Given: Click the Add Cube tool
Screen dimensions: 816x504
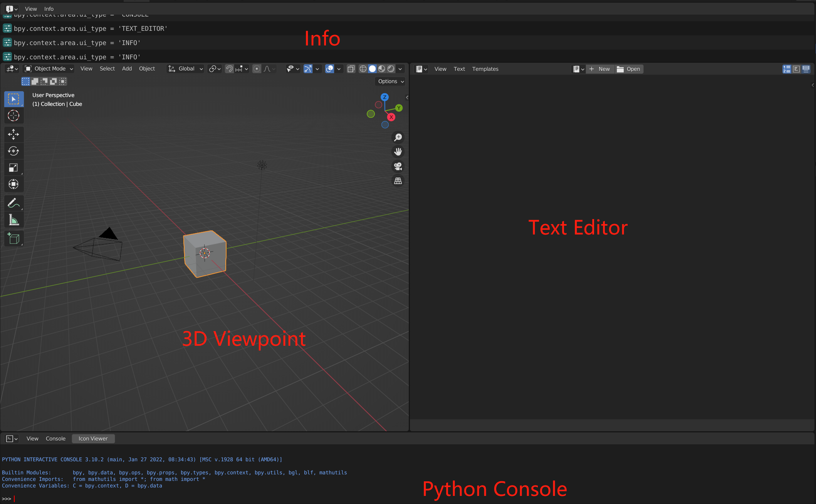Looking at the screenshot, I should 13,239.
